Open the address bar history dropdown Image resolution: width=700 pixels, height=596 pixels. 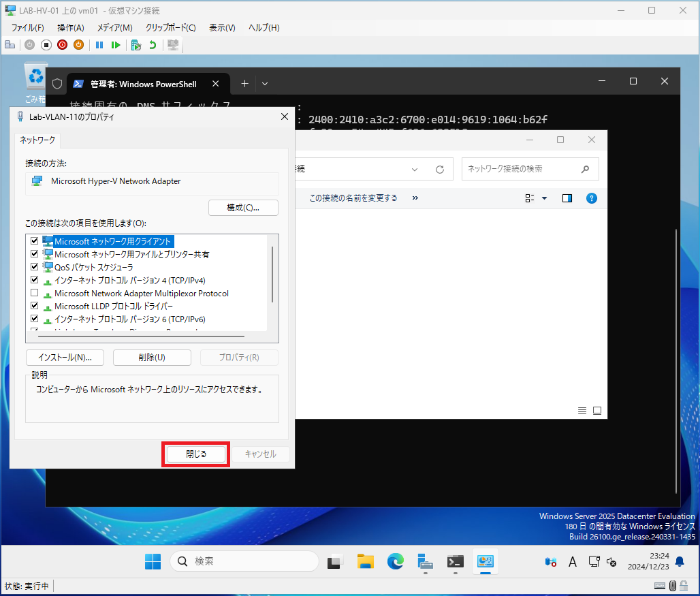pyautogui.click(x=415, y=169)
